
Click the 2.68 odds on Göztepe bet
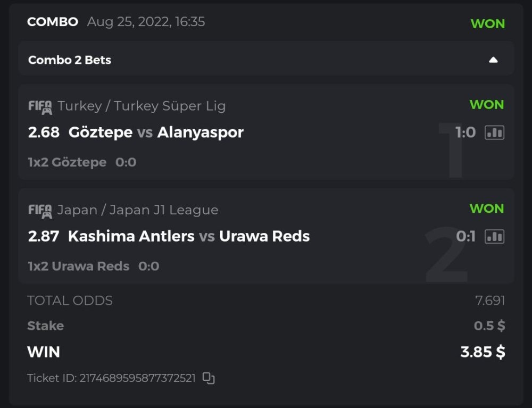click(x=44, y=132)
